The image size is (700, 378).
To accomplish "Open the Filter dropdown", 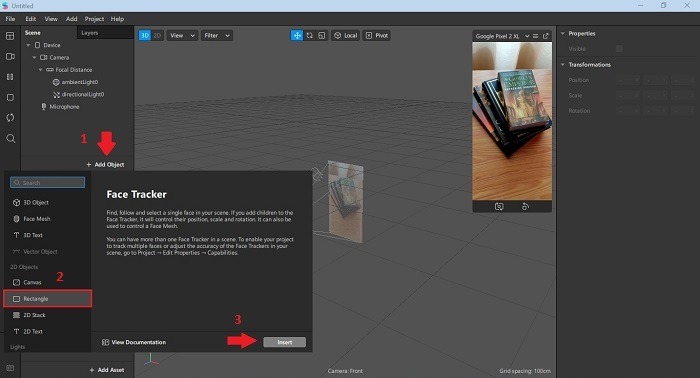I will click(217, 35).
